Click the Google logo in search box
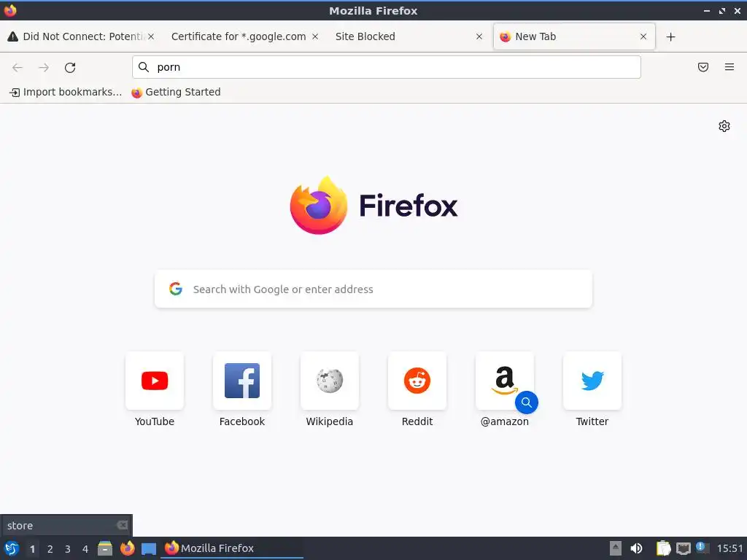The height and width of the screenshot is (560, 747). click(176, 289)
